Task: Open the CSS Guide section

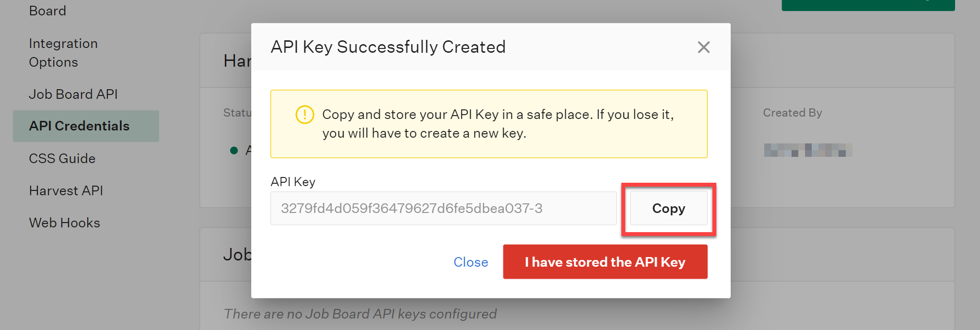Action: tap(62, 158)
